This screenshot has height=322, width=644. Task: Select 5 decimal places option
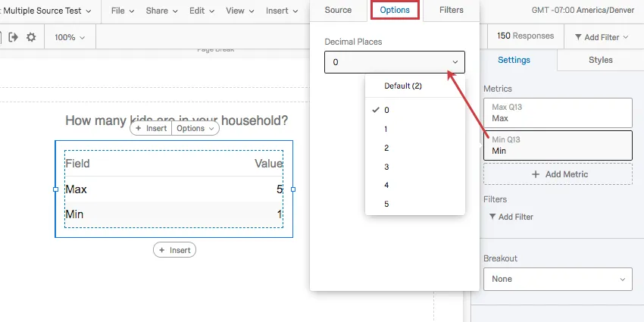[x=415, y=204]
